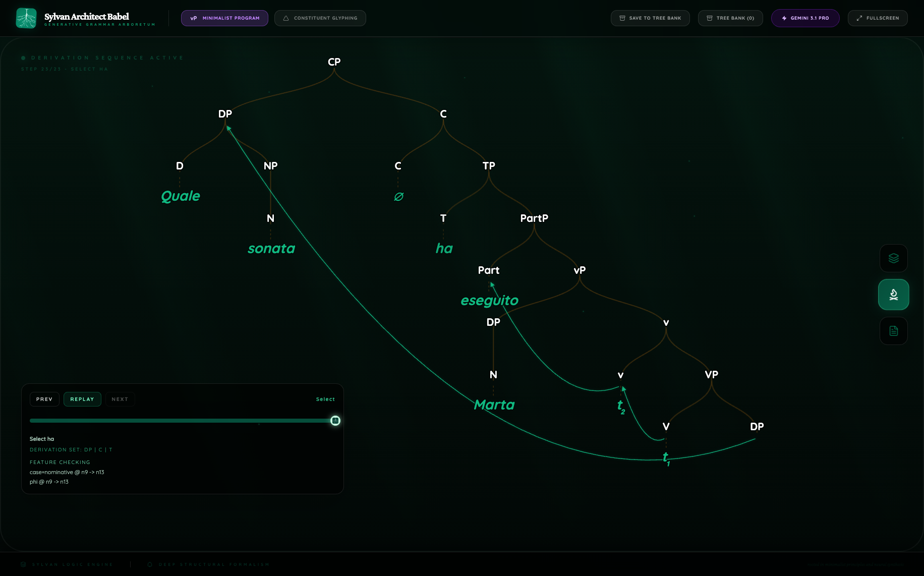Click the TP node in the tree
The image size is (924, 576).
[x=489, y=166]
